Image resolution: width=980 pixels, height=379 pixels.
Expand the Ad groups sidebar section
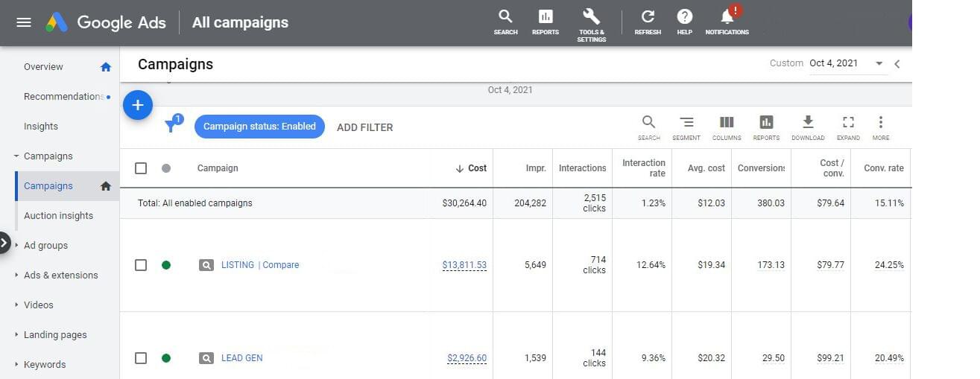tap(17, 245)
